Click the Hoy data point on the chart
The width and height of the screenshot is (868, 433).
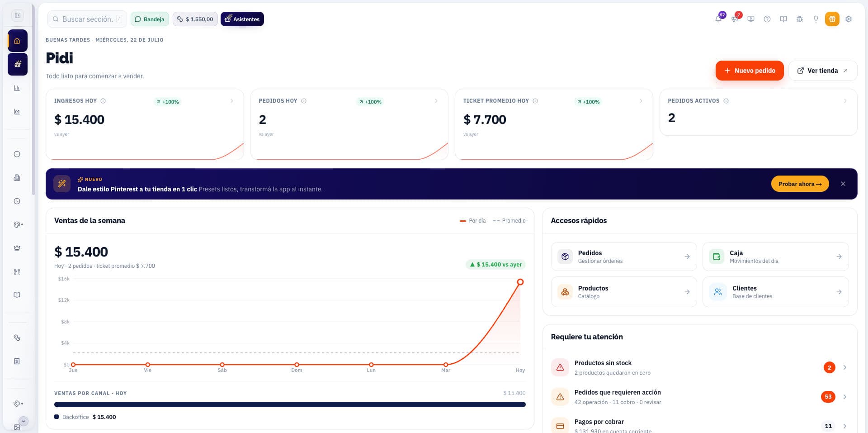pos(520,282)
